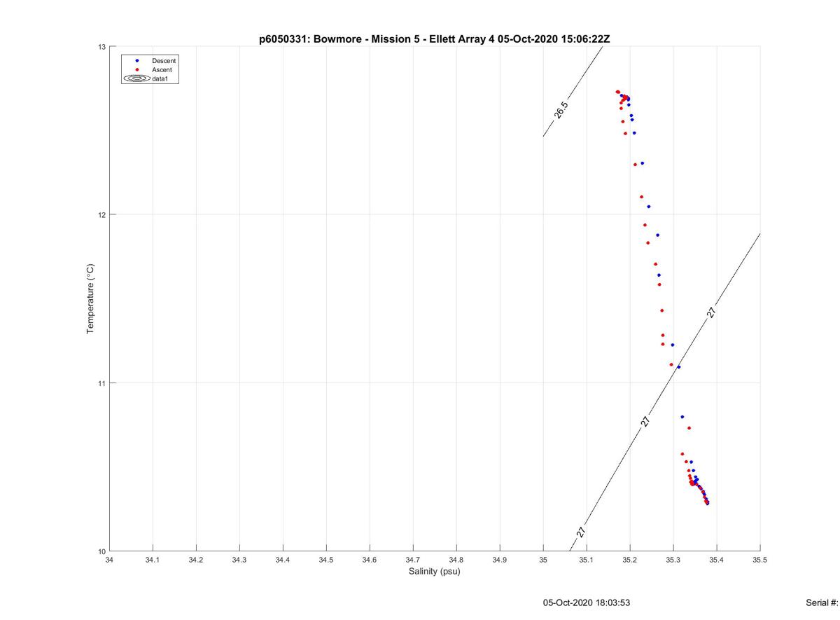Click the salinity tick label '34.1'

point(153,560)
